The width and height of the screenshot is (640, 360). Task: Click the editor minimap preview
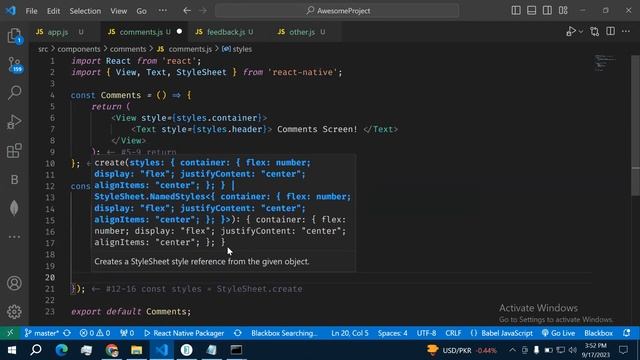[605, 62]
